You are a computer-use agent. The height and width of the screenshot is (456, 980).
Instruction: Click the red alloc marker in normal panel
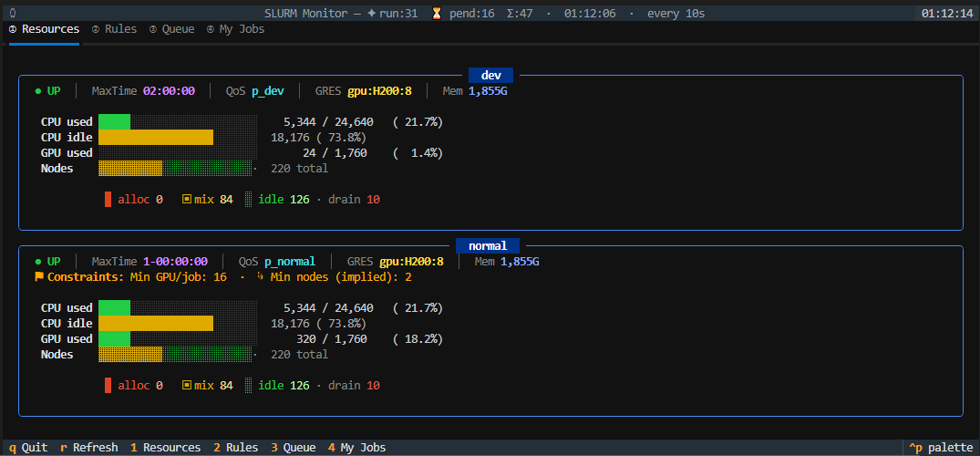(108, 385)
